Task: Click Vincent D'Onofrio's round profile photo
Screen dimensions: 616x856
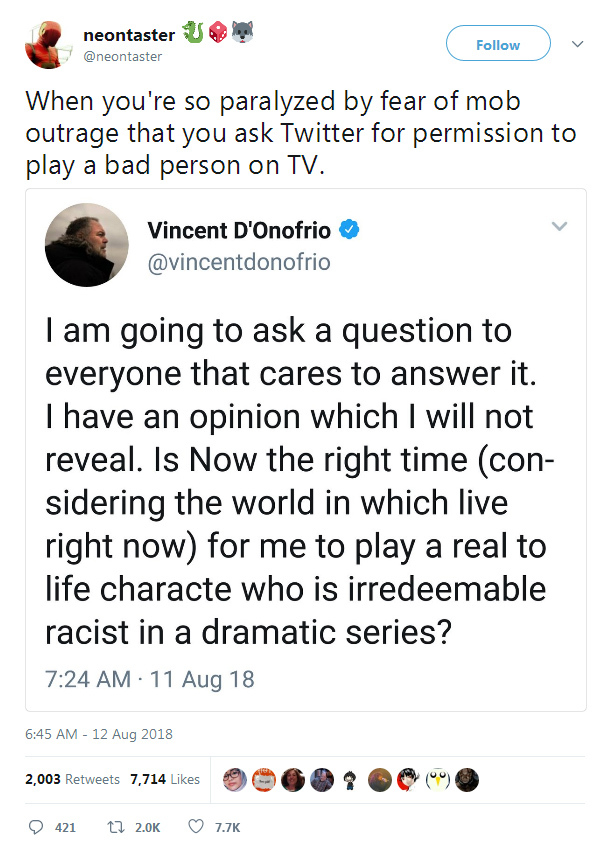Action: [x=87, y=245]
